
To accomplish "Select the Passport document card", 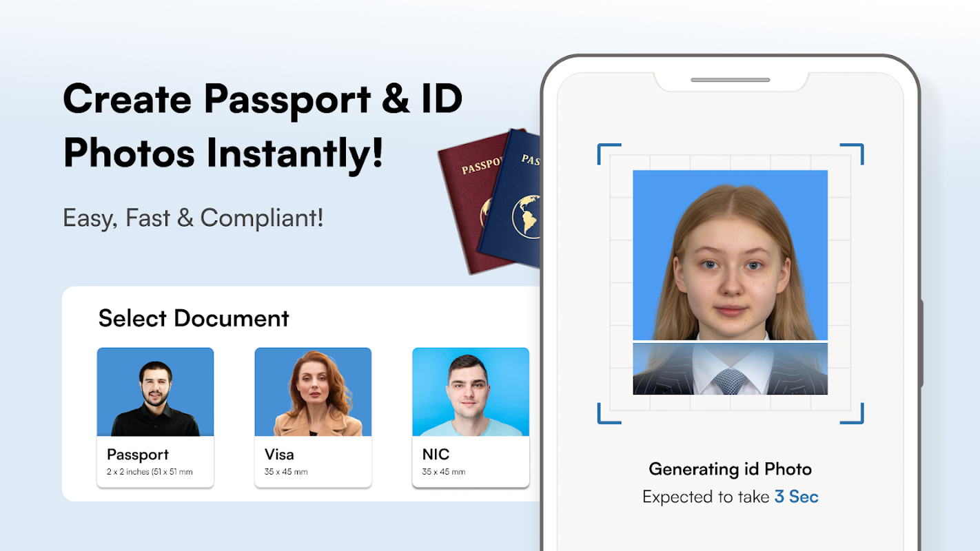I will (155, 417).
